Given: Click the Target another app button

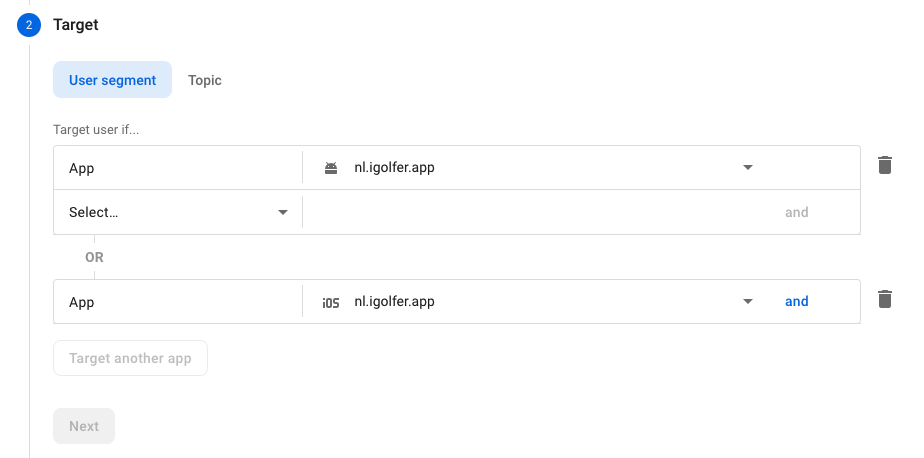Looking at the screenshot, I should [130, 358].
